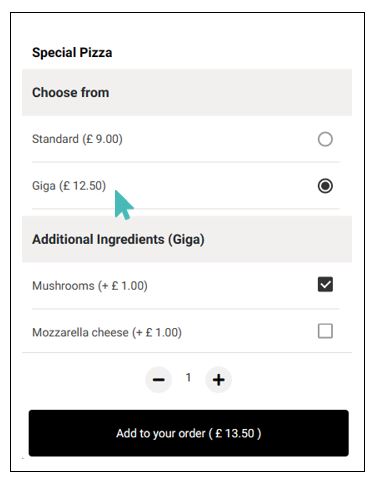
Task: Click the Standard (£ 9.00) label text
Action: tap(77, 139)
